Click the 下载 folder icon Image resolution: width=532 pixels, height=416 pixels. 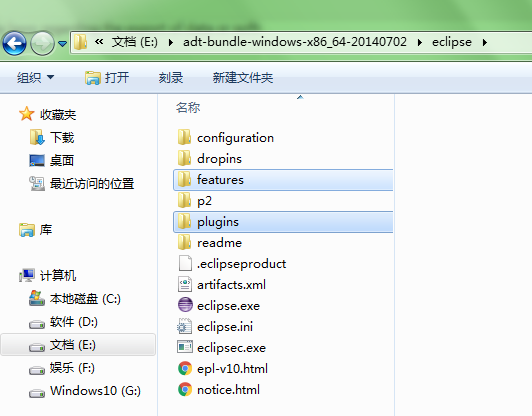point(37,137)
